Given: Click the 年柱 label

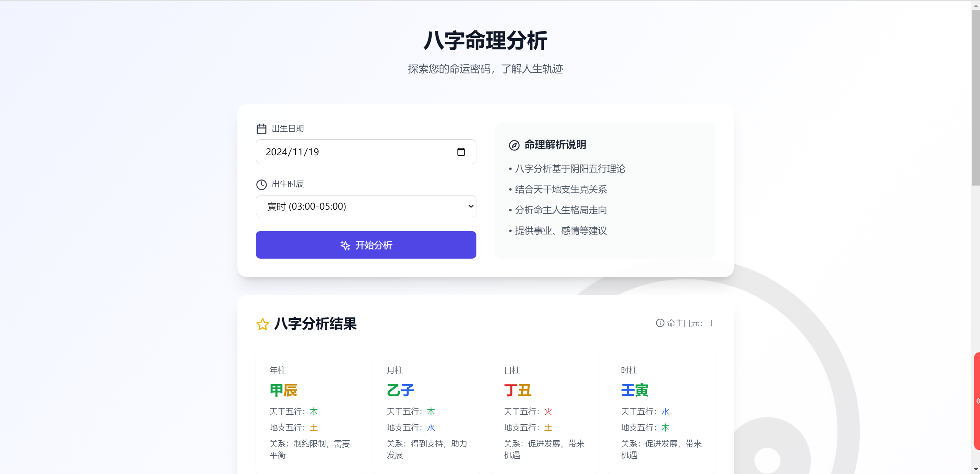Looking at the screenshot, I should [278, 370].
